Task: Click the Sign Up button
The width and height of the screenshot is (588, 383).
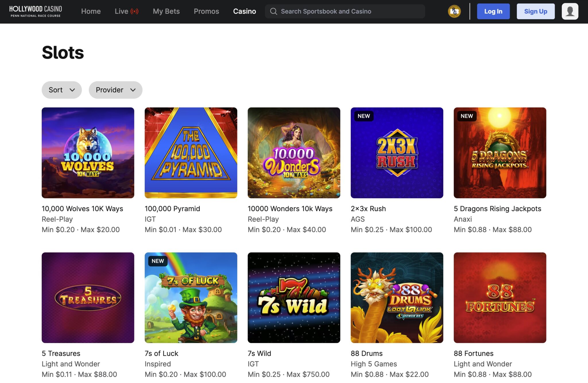Action: point(535,11)
